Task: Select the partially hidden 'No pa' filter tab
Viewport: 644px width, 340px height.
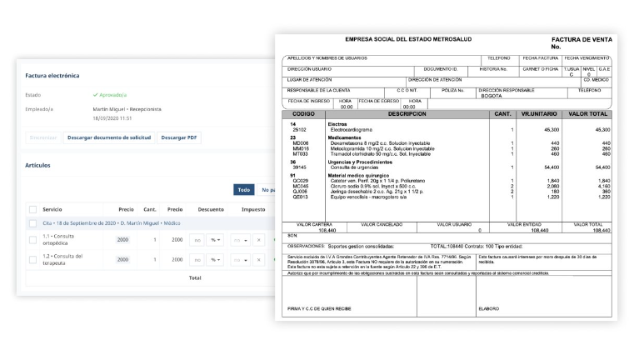Action: point(267,190)
